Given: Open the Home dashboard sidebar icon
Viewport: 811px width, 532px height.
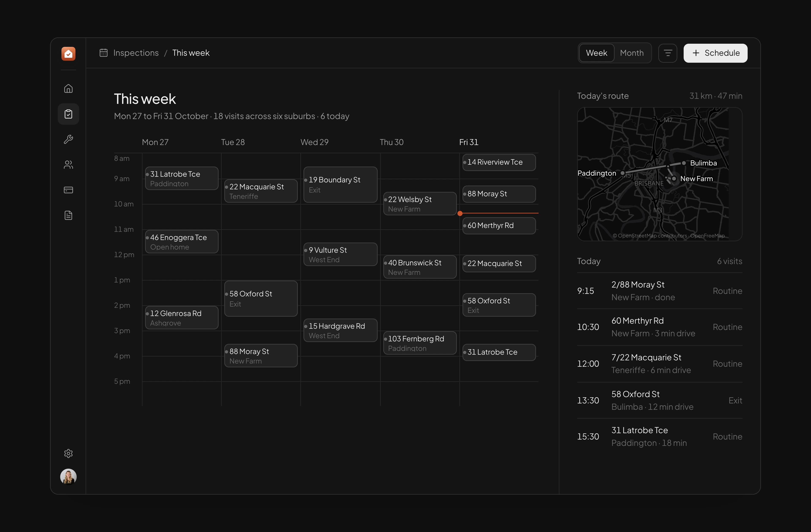Looking at the screenshot, I should (68, 88).
